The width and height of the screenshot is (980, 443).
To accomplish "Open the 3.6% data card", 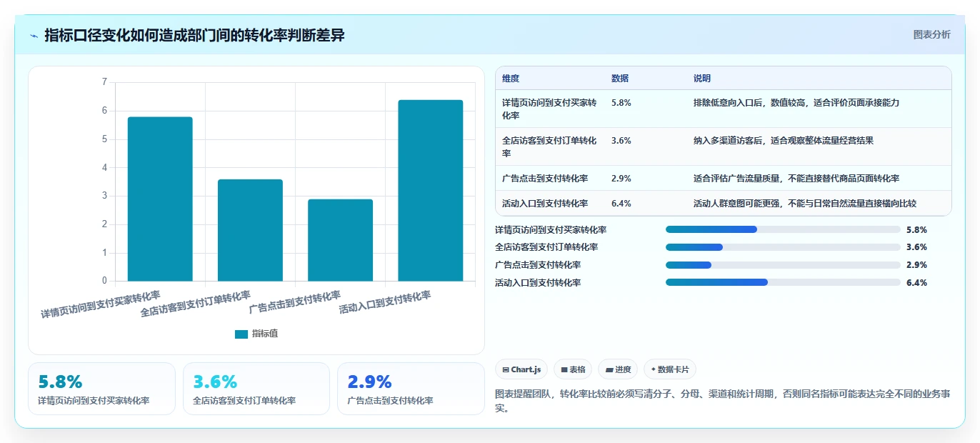I will (x=256, y=389).
